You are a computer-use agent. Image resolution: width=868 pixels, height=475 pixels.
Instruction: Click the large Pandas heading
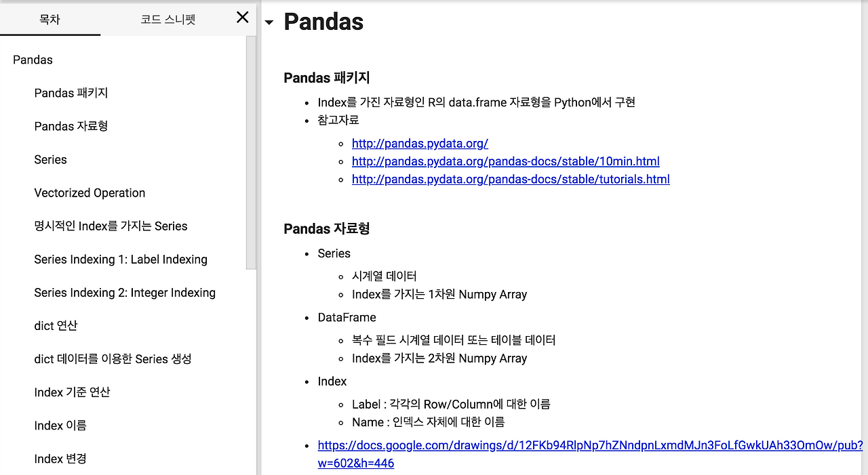[323, 22]
